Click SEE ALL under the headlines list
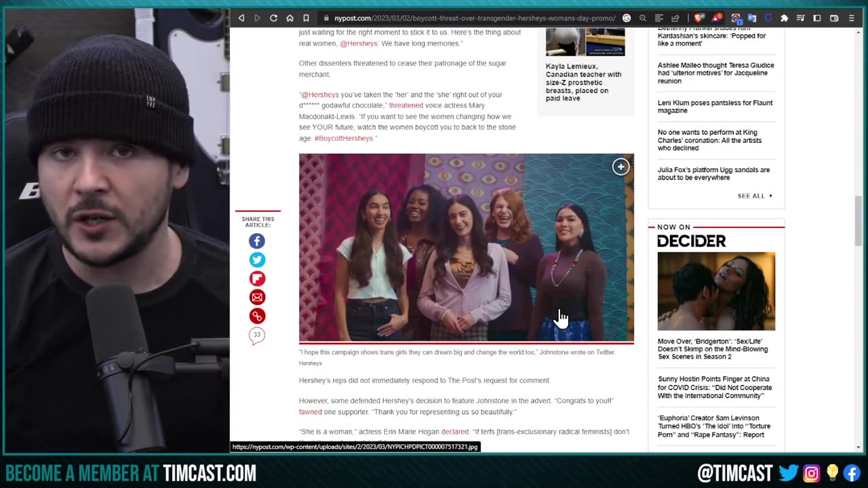The image size is (868, 488). pos(755,196)
